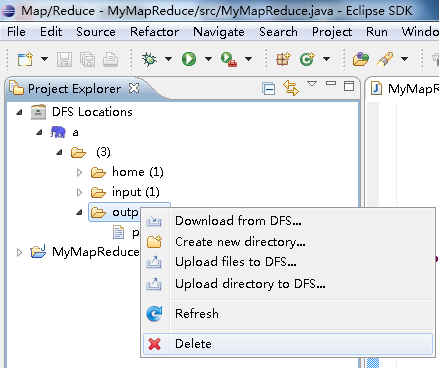The width and height of the screenshot is (439, 368).
Task: Open the Debug dropdown arrow
Action: [168, 59]
